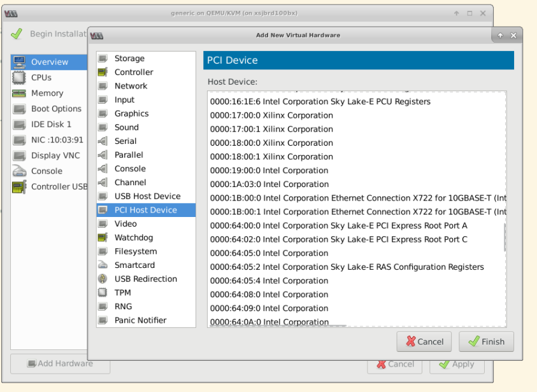This screenshot has width=537, height=392.
Task: Click the Watchdog icon
Action: click(103, 238)
